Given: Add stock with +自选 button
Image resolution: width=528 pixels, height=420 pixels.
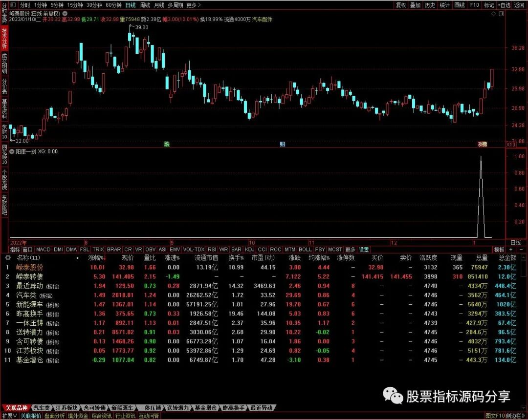Looking at the screenshot, I should click(504, 5).
